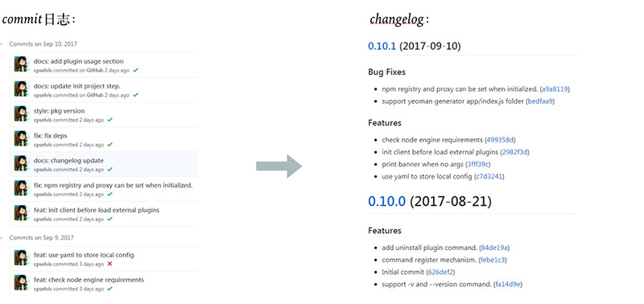Expand the 'Commits on Sep 9, 2017' group marker
The width and height of the screenshot is (644, 304).
pos(2,237)
